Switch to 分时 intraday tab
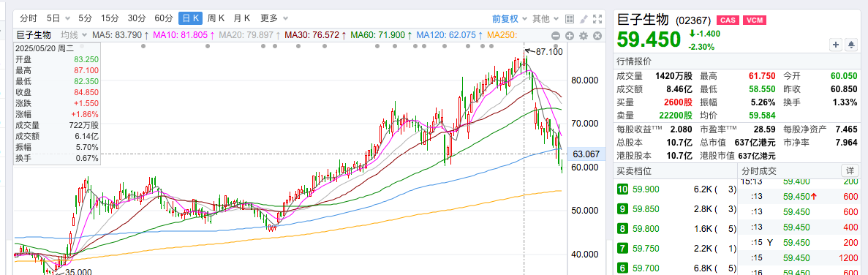The image size is (868, 275). coord(28,18)
